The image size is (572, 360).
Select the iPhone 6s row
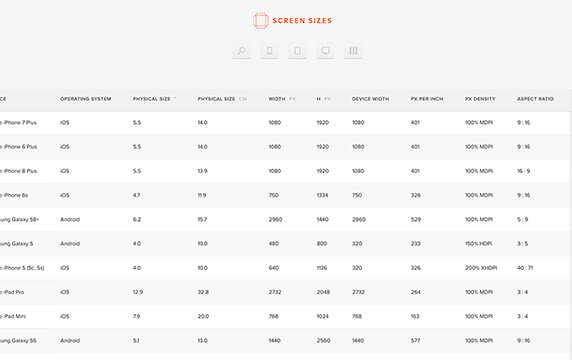coord(285,196)
